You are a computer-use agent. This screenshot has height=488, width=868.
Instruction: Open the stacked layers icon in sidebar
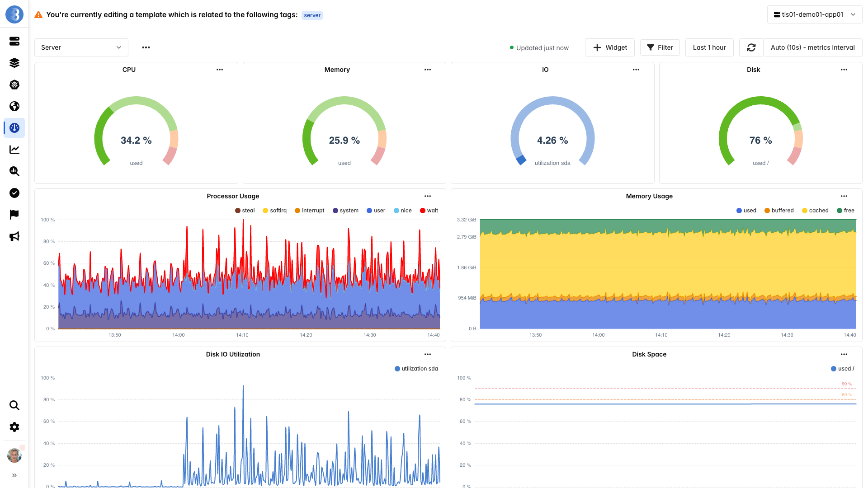pyautogui.click(x=14, y=63)
